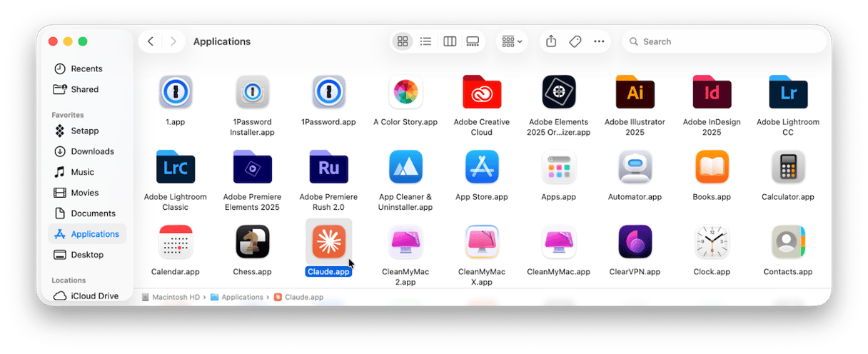Click the Applications window title
Image resolution: width=868 pixels, height=354 pixels.
(x=222, y=41)
